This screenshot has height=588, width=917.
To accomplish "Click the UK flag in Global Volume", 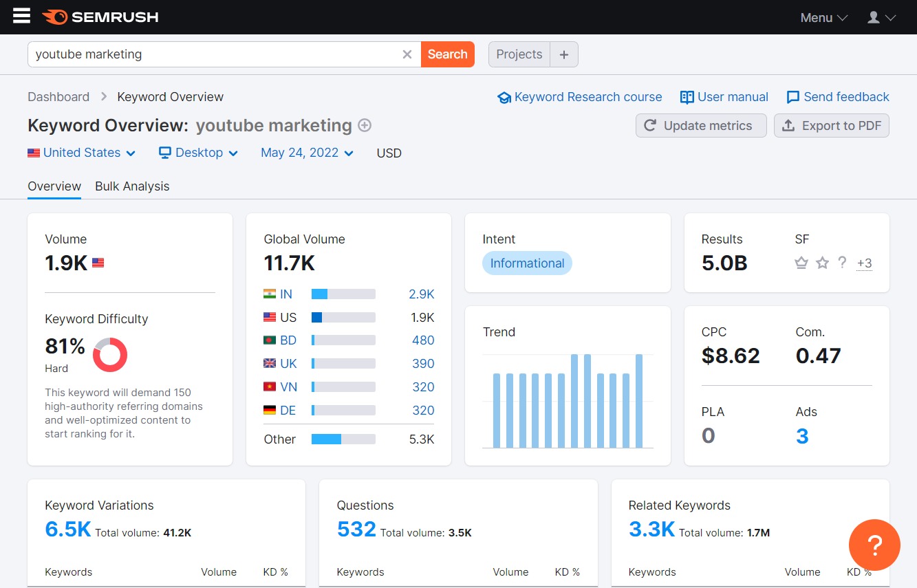I will [270, 363].
